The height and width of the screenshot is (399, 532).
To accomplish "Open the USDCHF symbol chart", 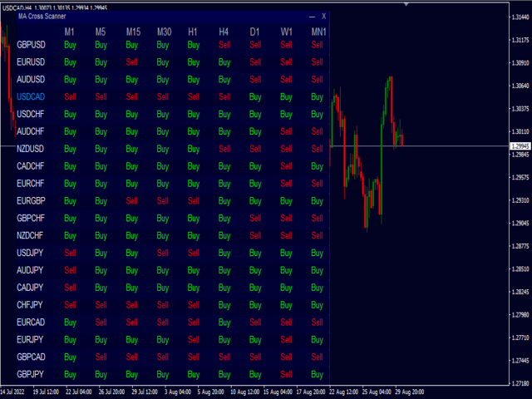I will pyautogui.click(x=31, y=114).
